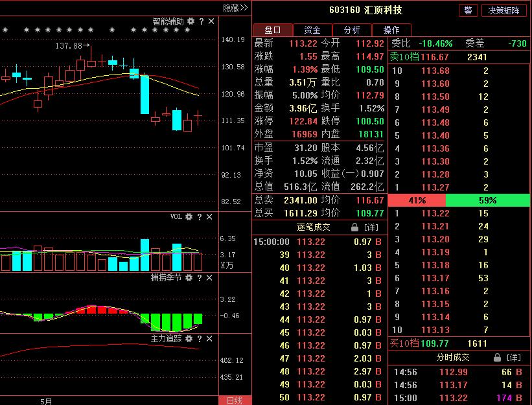The width and height of the screenshot is (532, 405).
Task: Select the 日线 period tab
Action: 235,400
